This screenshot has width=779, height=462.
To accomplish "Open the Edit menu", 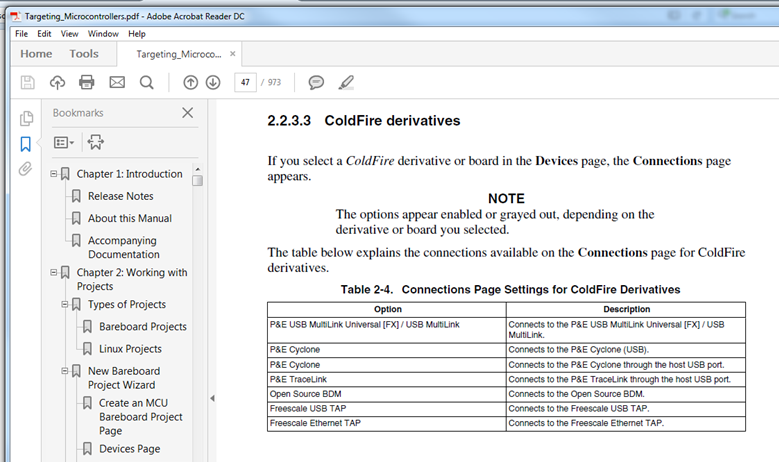I will point(44,34).
